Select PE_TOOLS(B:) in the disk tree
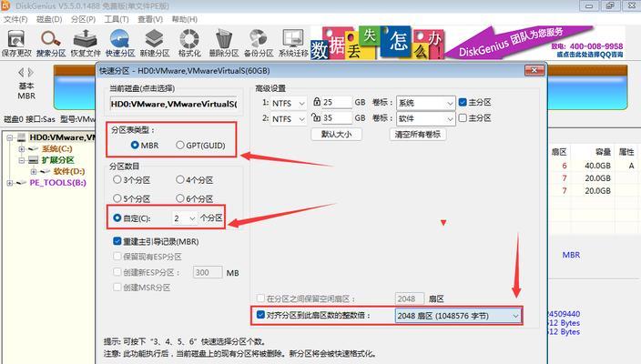This screenshot has width=641, height=364. point(57,183)
